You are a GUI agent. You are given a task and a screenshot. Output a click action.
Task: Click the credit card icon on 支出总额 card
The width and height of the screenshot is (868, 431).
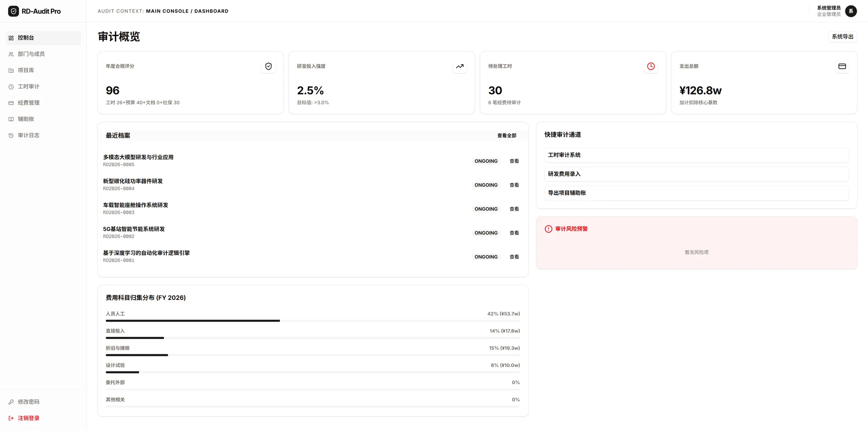tap(842, 66)
